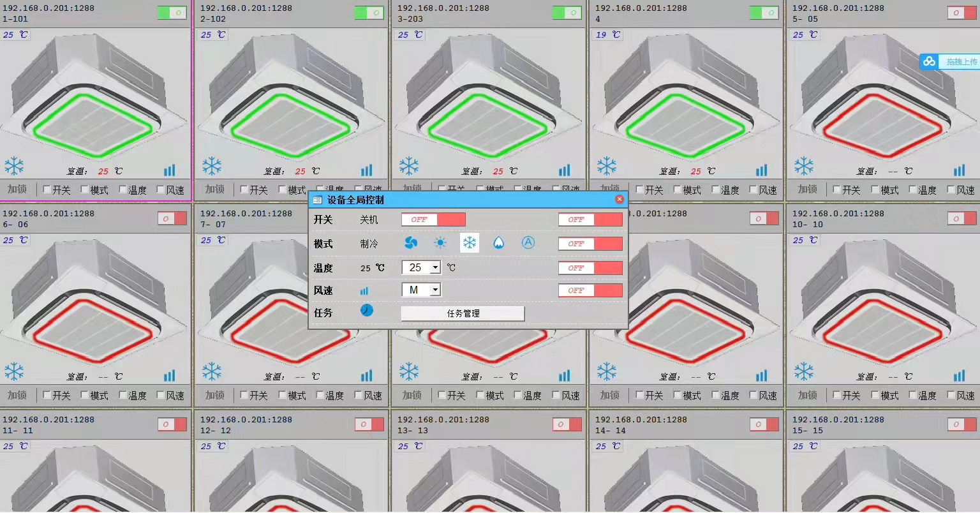This screenshot has width=980, height=513.
Task: Click 加锁 lock button on device 1-101
Action: click(x=17, y=190)
